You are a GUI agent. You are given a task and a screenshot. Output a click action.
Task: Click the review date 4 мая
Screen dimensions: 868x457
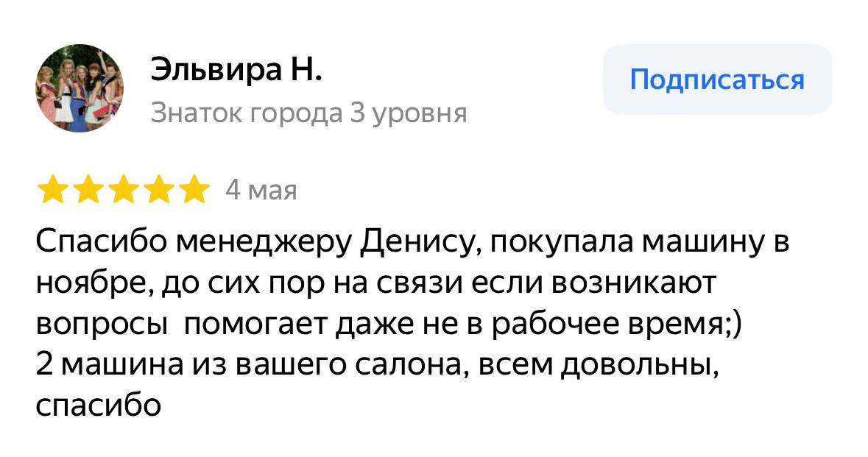tap(261, 191)
